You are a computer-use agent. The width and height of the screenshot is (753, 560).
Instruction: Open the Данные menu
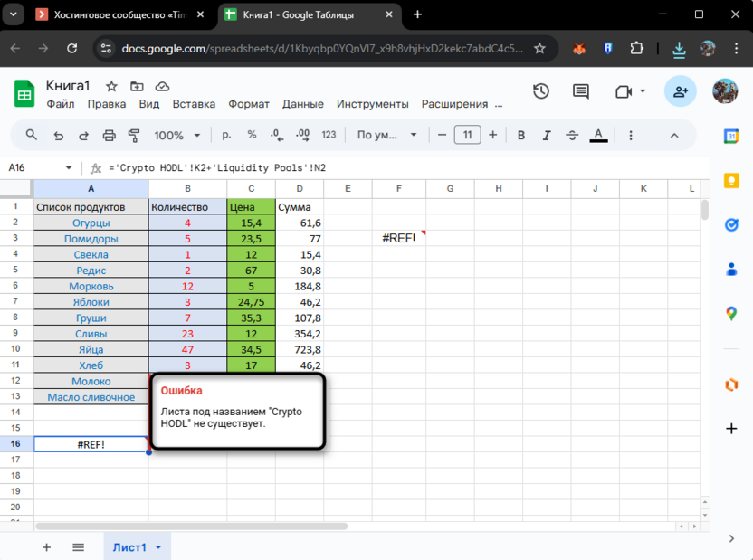[302, 104]
